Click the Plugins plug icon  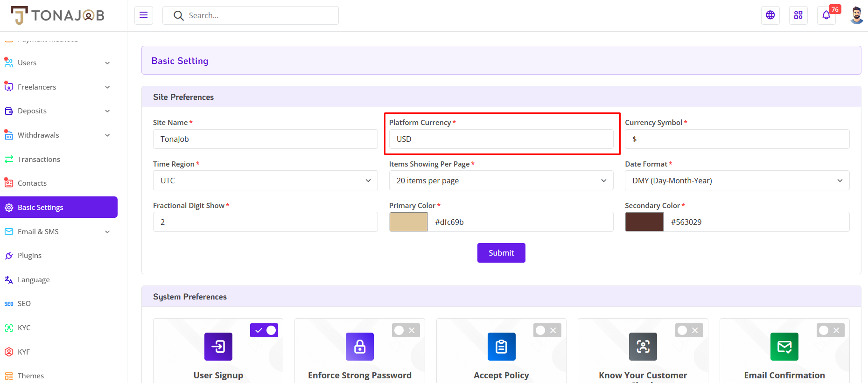tap(9, 256)
